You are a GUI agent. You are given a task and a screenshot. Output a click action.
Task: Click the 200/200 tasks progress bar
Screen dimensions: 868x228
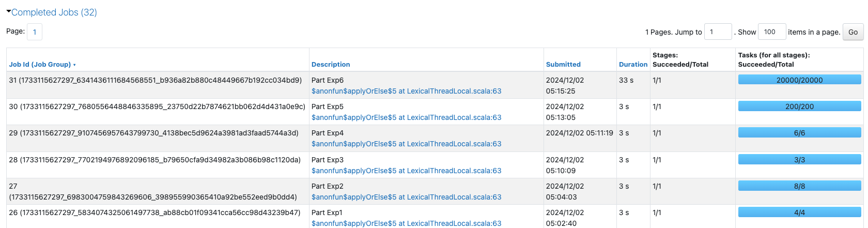pyautogui.click(x=799, y=106)
